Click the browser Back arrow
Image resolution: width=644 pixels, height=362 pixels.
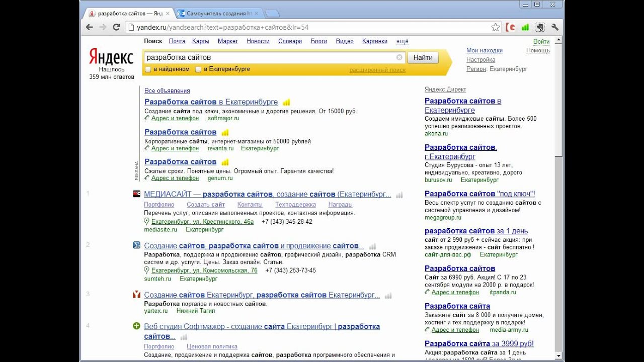pyautogui.click(x=90, y=27)
